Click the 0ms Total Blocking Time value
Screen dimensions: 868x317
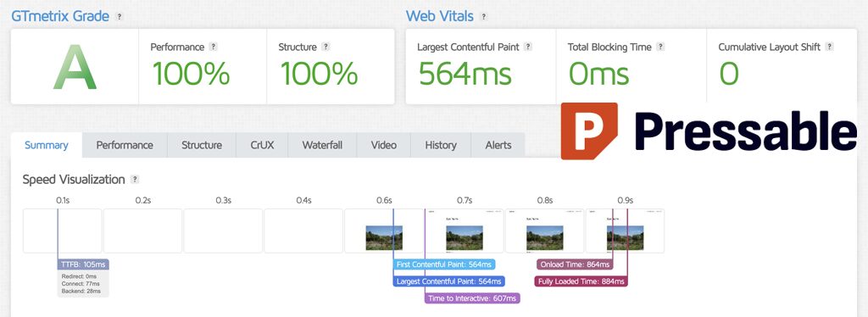coord(599,74)
